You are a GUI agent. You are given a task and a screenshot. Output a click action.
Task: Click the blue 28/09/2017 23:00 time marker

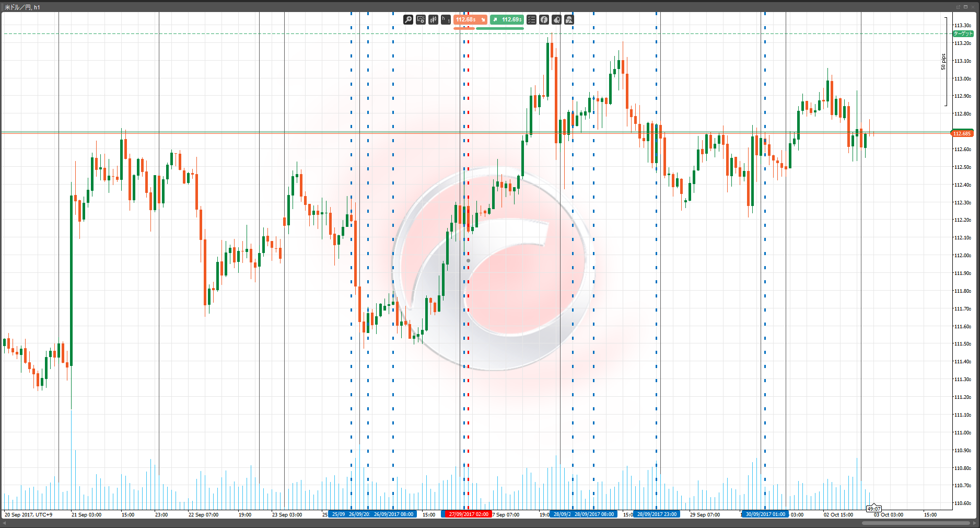pos(657,514)
